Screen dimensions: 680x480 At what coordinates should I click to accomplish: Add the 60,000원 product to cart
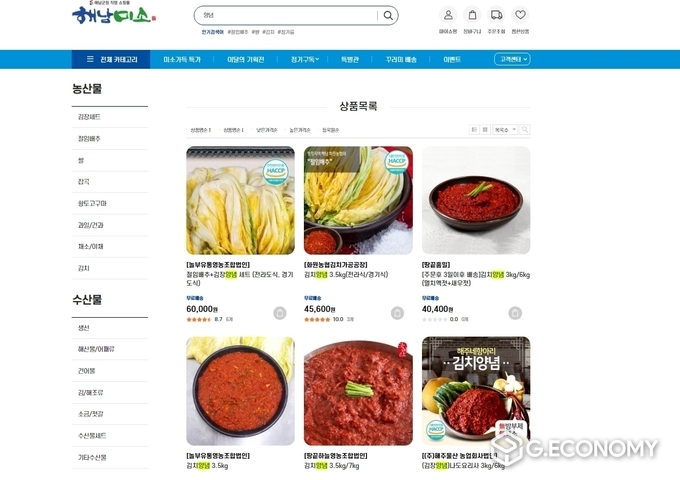pos(280,313)
